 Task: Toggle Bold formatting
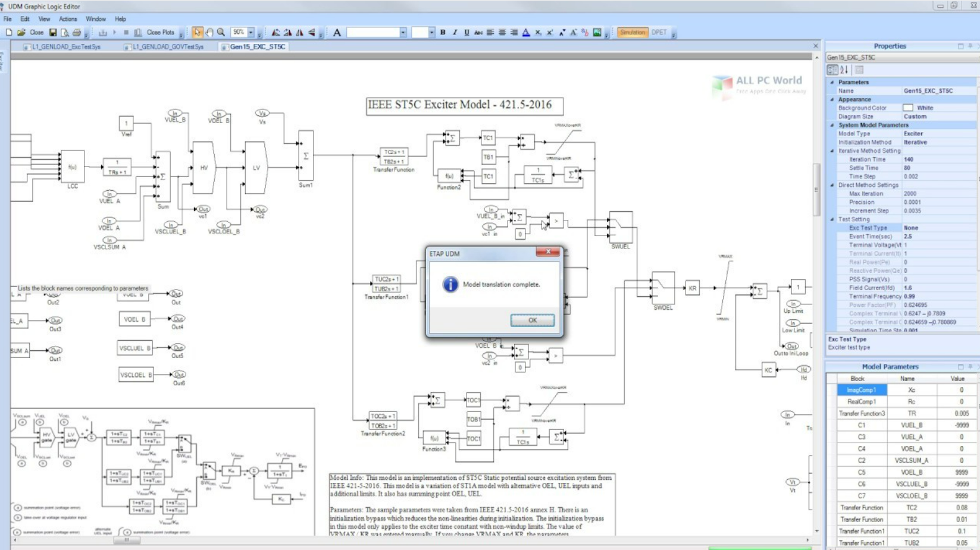coord(443,33)
